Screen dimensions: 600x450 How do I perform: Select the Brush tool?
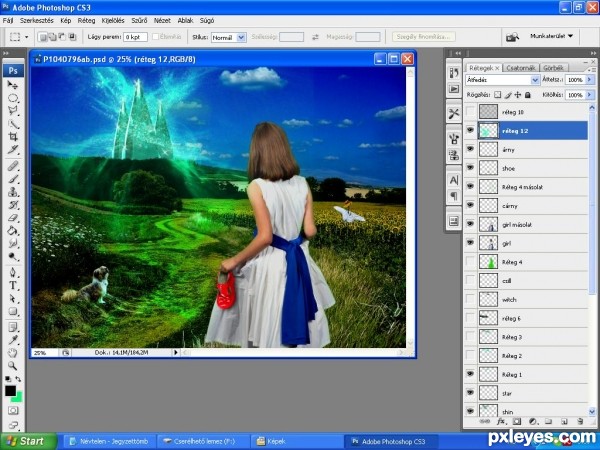13,179
